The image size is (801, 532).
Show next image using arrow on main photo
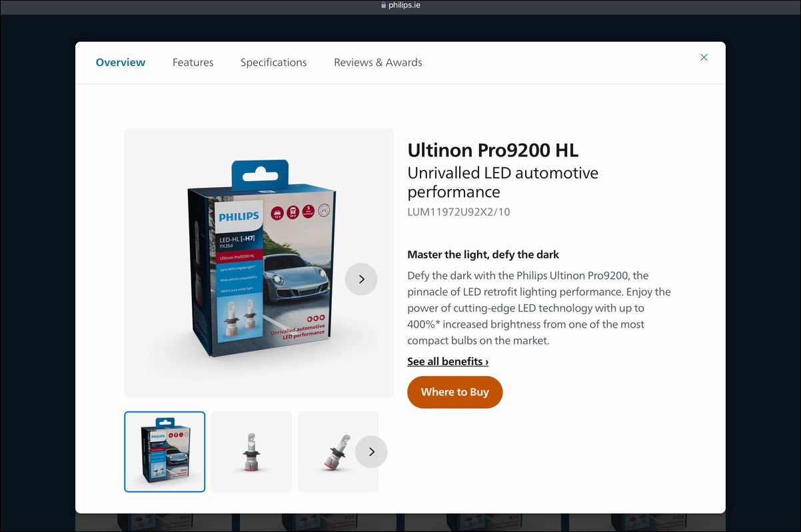tap(361, 279)
